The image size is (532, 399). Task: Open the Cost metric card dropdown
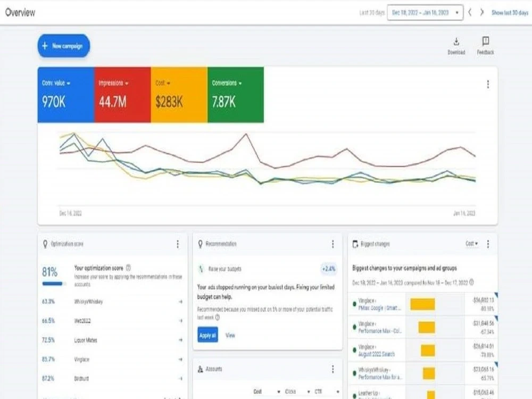[x=163, y=83]
